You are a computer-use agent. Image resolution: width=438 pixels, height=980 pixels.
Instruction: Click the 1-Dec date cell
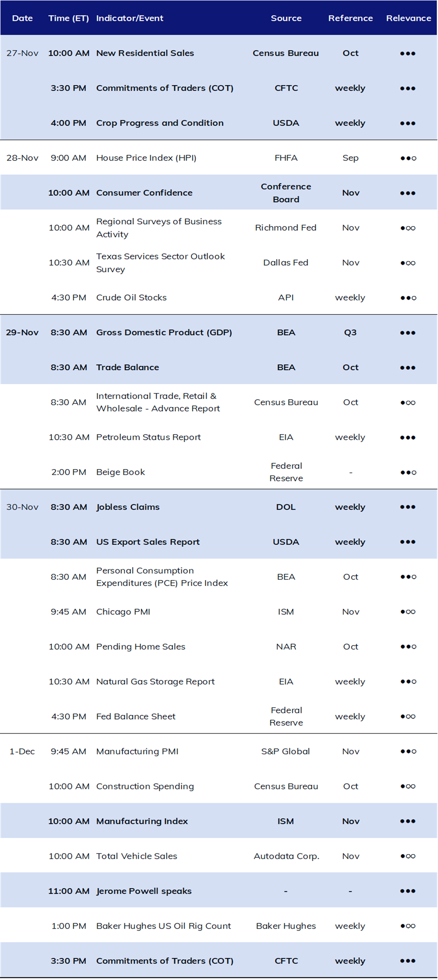(22, 751)
